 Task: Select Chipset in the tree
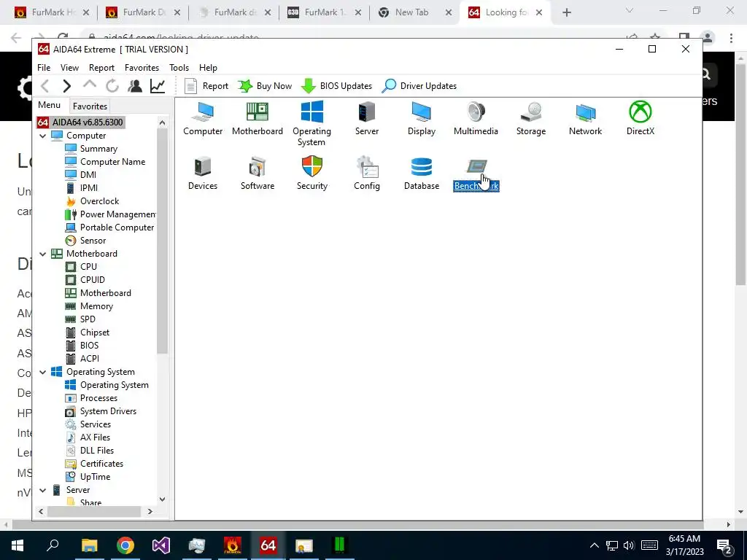(x=88, y=332)
